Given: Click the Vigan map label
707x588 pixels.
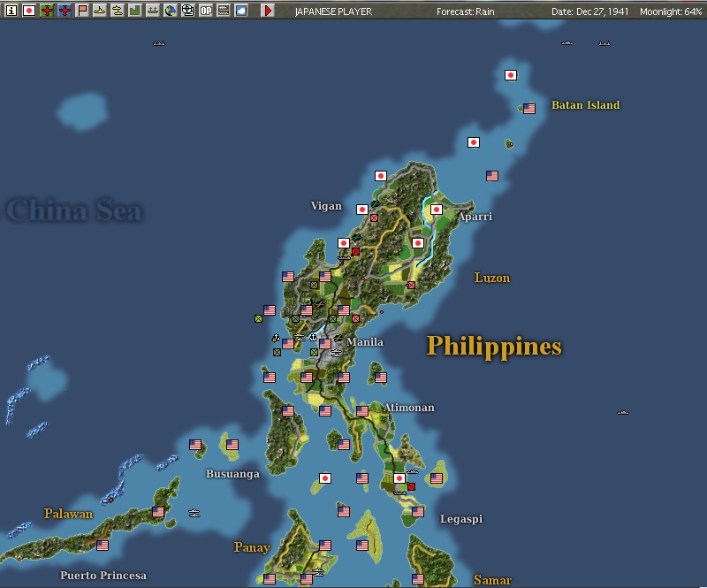Looking at the screenshot, I should point(326,206).
